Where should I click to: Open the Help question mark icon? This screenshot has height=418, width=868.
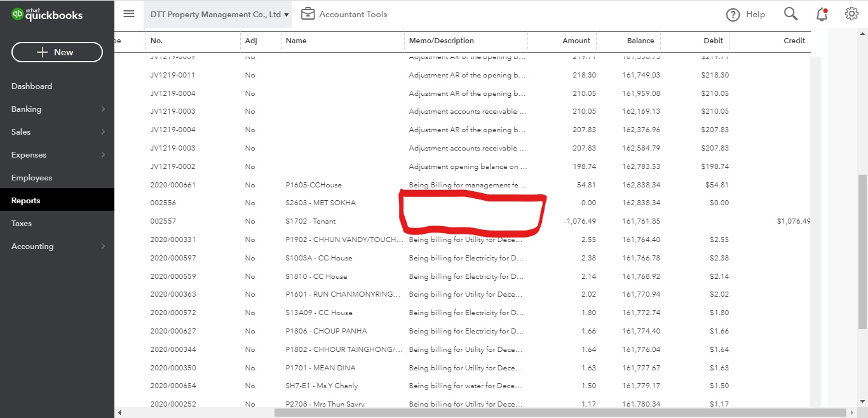(x=733, y=14)
